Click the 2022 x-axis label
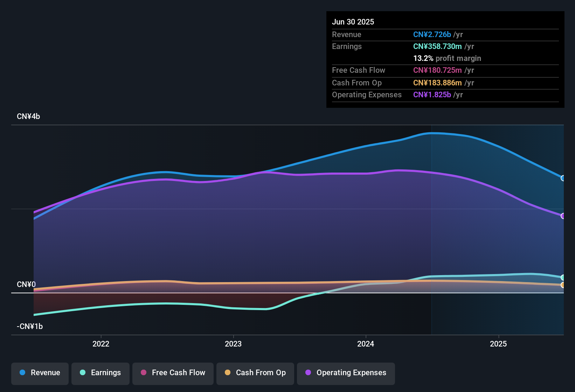575x392 pixels. click(101, 344)
